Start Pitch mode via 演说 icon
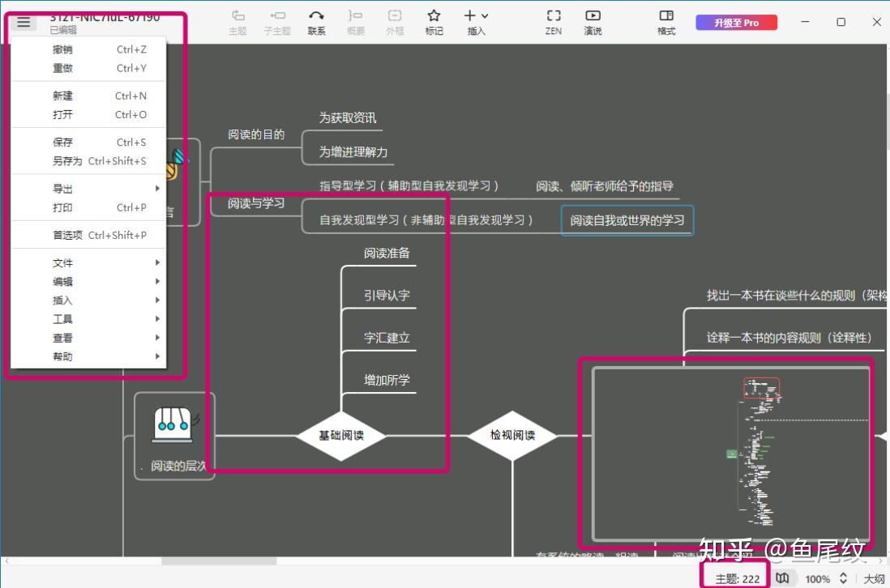The image size is (890, 588). (x=593, y=22)
